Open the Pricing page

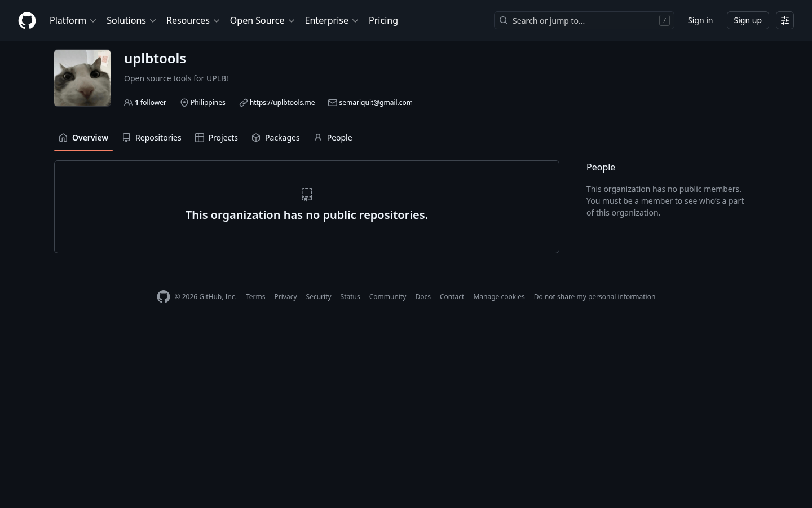tap(383, 20)
